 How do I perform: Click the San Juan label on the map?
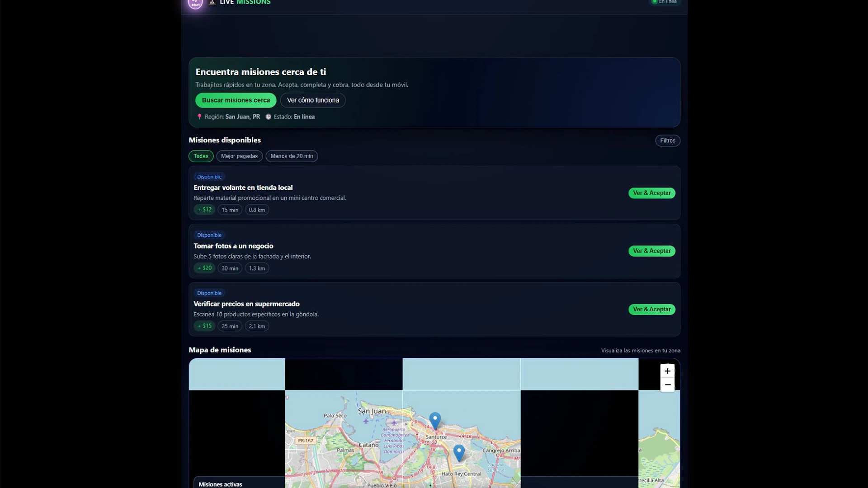(372, 411)
